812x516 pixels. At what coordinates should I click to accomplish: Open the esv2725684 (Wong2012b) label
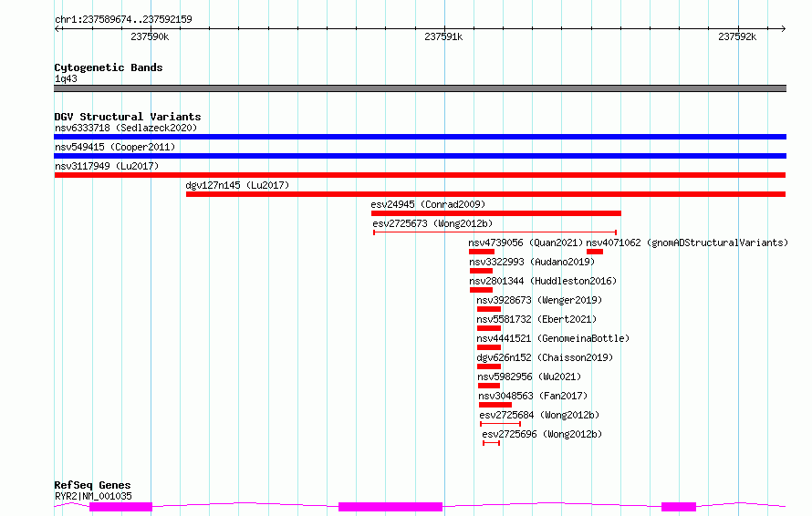pyautogui.click(x=539, y=415)
